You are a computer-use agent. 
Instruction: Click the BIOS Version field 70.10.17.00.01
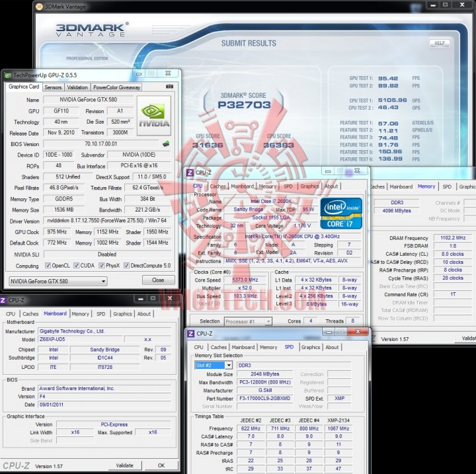pos(100,143)
